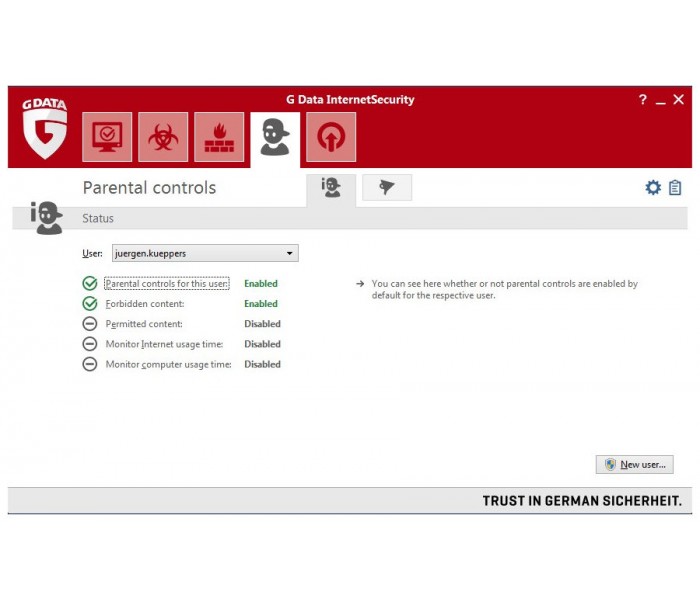Viewport: 700px width, 600px height.
Task: Open the Firewall brick wall icon
Action: point(219,137)
